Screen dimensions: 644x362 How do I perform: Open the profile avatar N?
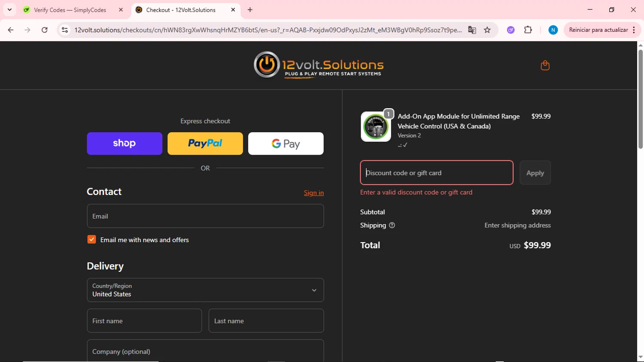coord(553,30)
